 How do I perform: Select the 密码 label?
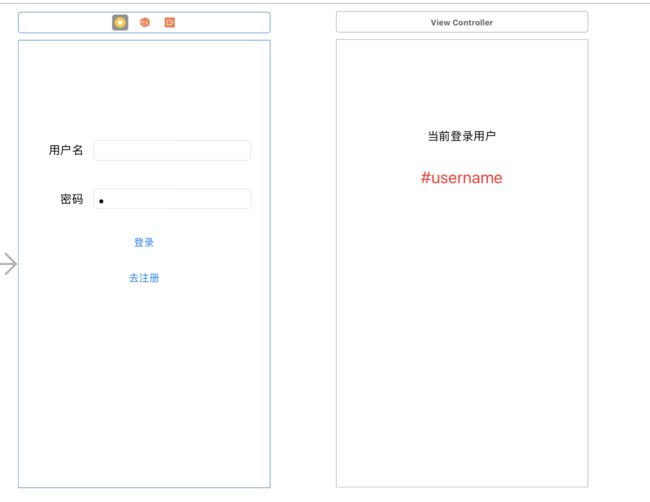click(72, 199)
